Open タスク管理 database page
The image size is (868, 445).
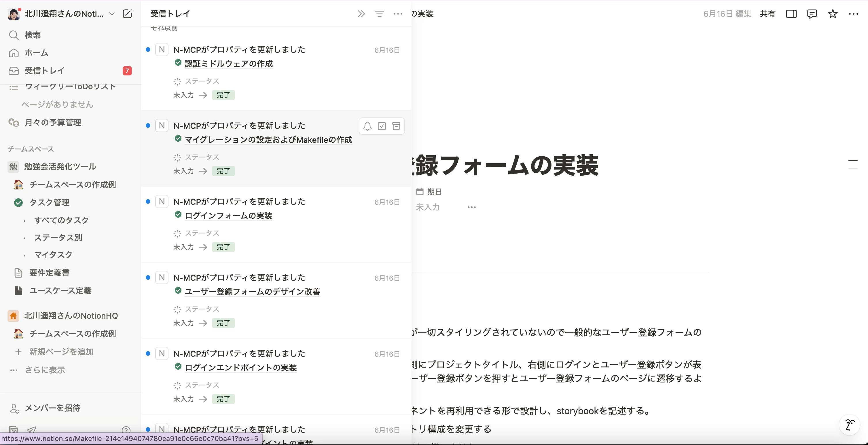pos(71,202)
